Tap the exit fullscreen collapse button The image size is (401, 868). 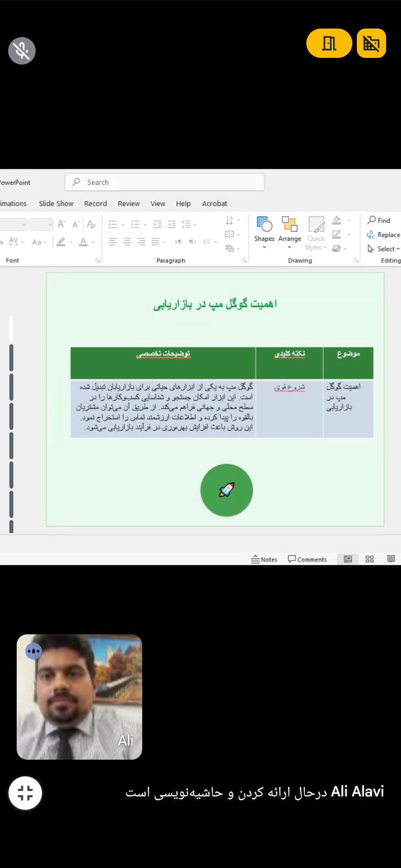(25, 793)
